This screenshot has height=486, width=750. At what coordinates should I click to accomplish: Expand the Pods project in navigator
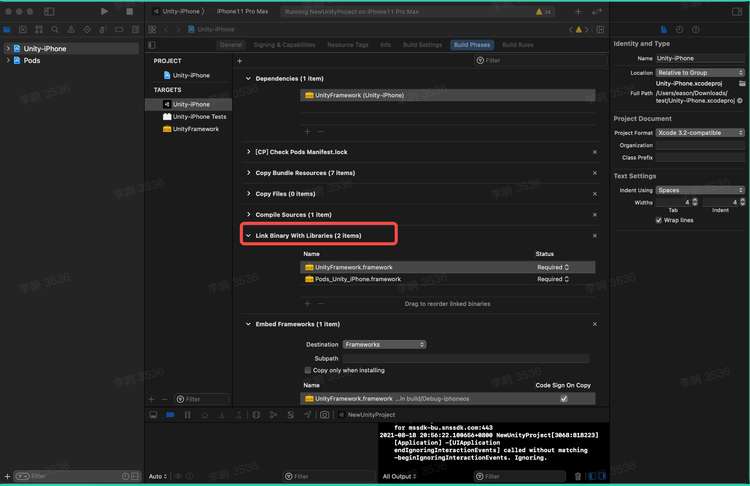[8, 60]
